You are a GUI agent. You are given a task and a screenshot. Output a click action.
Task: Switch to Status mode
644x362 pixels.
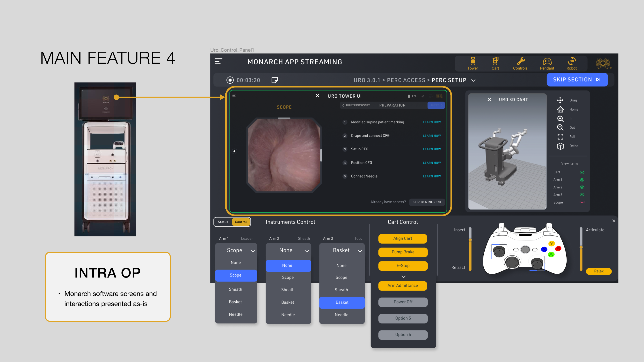[x=223, y=222]
